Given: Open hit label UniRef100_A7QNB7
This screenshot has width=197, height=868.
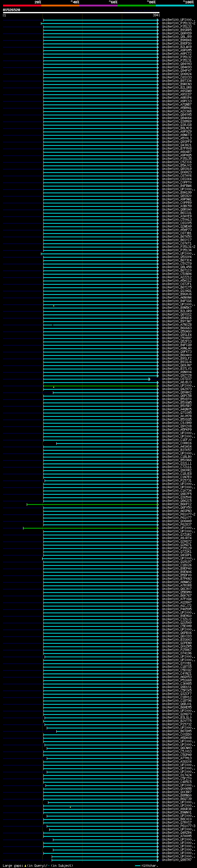Looking at the screenshot, I should click(x=177, y=104).
